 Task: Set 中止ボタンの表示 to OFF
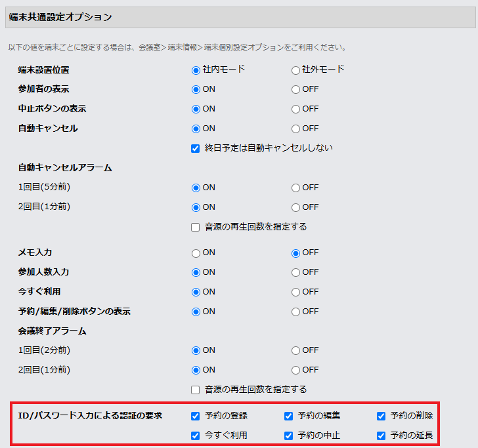[295, 109]
